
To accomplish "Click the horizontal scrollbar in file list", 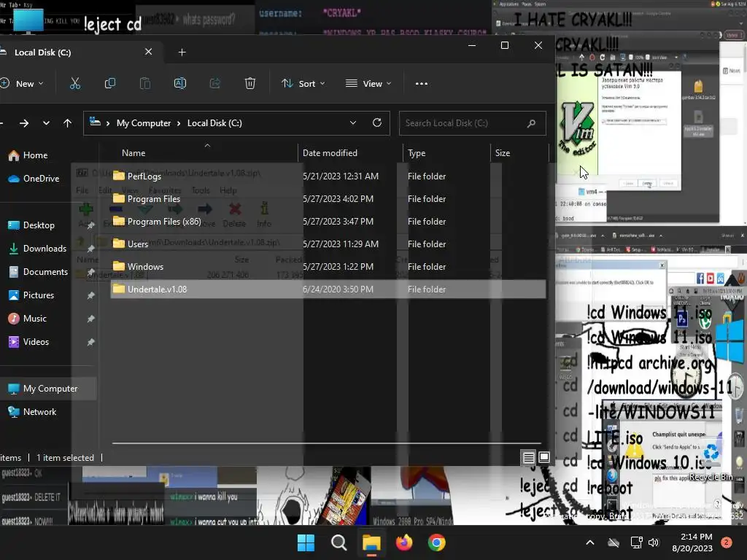I will pos(326,443).
